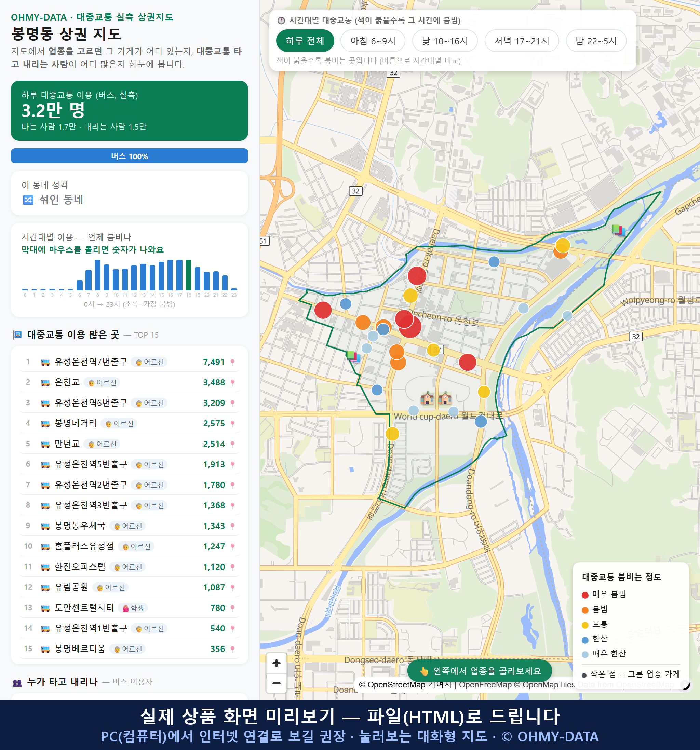The width and height of the screenshot is (700, 750).
Task: Click the light blue 매우 한산 legend swatch
Action: tap(585, 655)
